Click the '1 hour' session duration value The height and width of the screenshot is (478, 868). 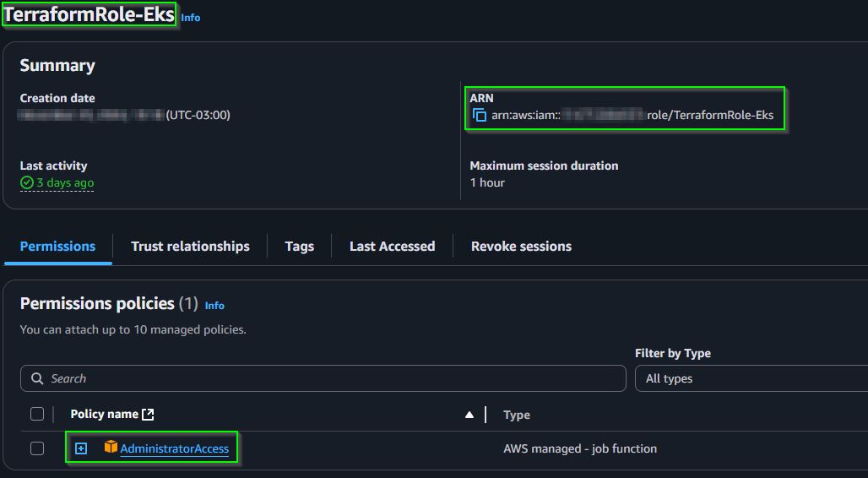(487, 182)
